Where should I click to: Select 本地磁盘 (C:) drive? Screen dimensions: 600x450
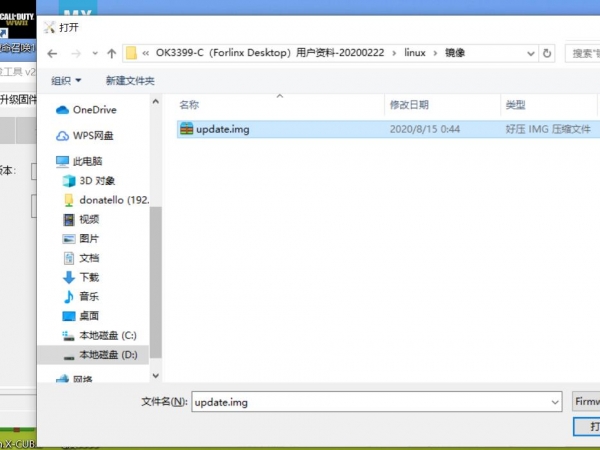[107, 335]
